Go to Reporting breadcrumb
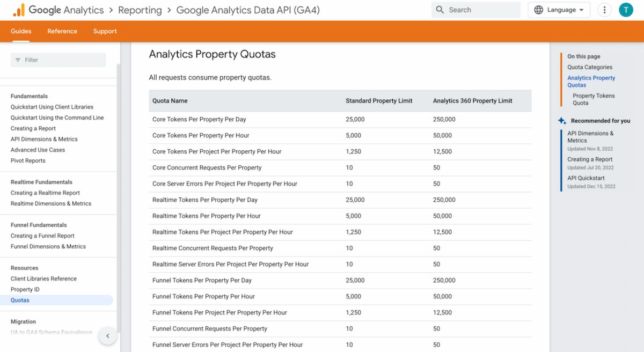Image resolution: width=644 pixels, height=352 pixels. point(140,10)
